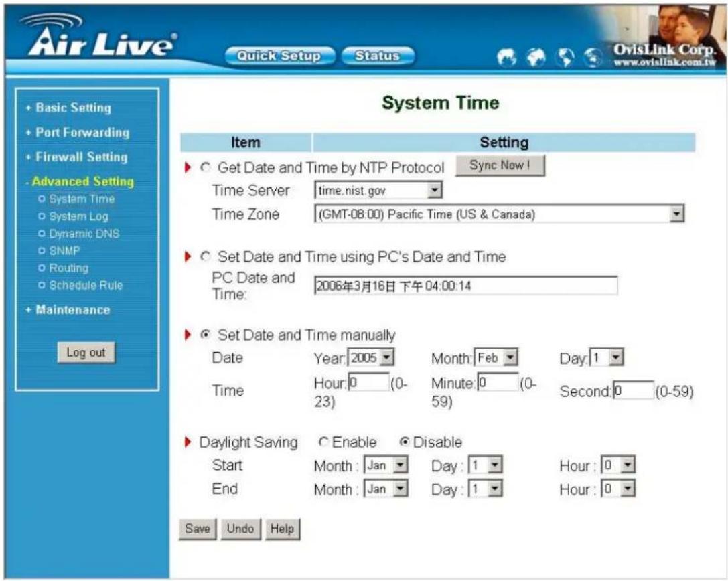Open Daylight Saving Start Day dropdown

(486, 465)
